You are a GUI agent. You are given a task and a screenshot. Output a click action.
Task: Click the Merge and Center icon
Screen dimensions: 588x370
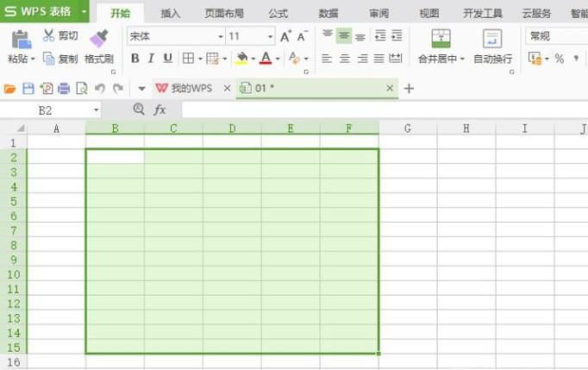(x=441, y=38)
